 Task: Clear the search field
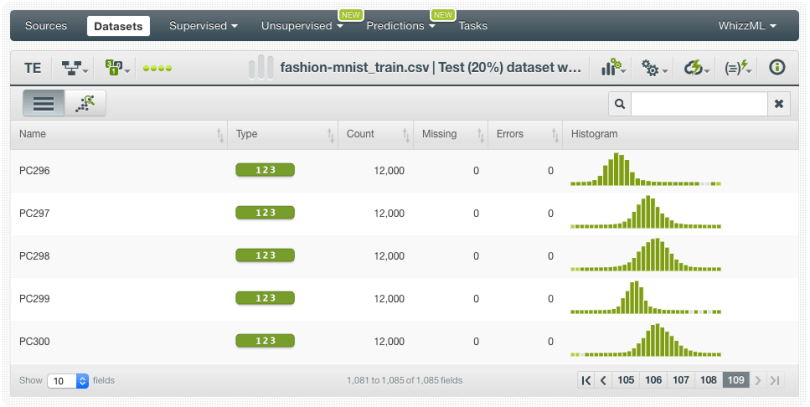pos(779,104)
